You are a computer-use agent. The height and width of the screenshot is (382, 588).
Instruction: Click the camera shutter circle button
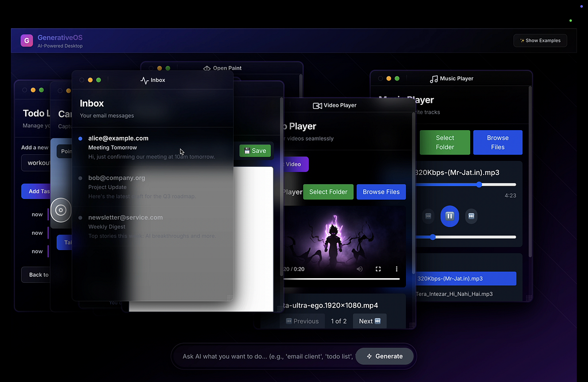tap(61, 210)
